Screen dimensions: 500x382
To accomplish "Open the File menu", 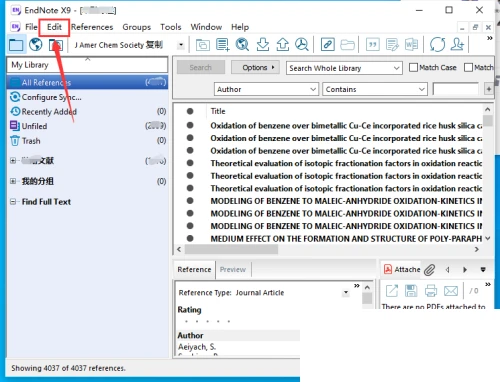I will [x=31, y=27].
